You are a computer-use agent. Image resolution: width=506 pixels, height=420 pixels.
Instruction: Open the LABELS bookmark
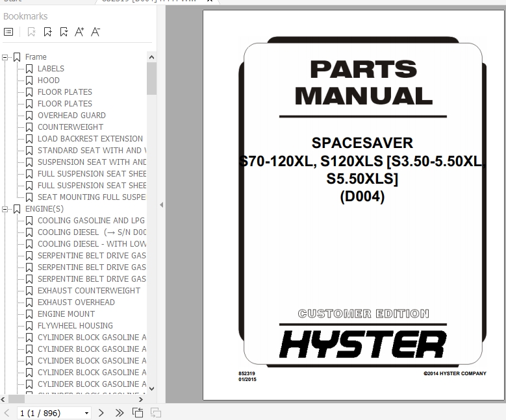pyautogui.click(x=51, y=69)
